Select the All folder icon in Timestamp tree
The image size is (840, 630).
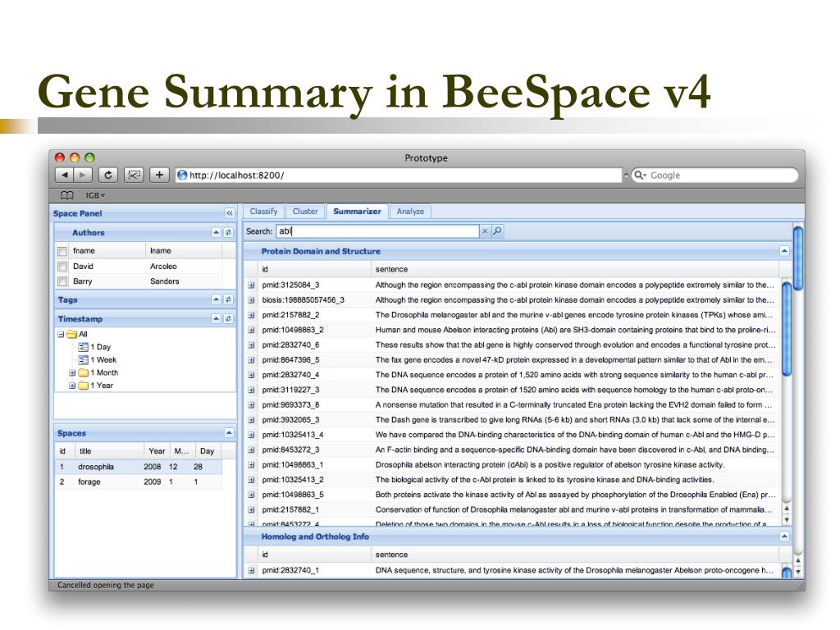tap(72, 335)
